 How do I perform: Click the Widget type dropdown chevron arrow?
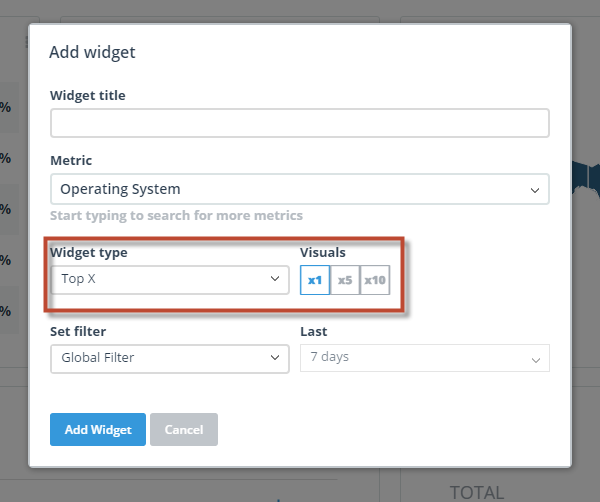tap(275, 279)
